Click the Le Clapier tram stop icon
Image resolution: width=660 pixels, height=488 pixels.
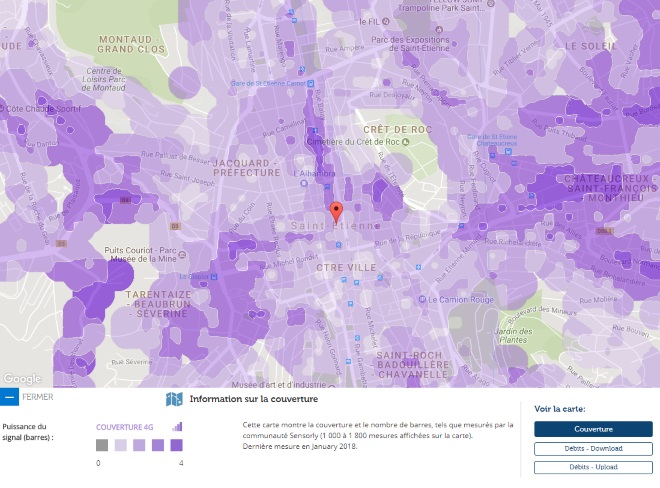[x=214, y=277]
